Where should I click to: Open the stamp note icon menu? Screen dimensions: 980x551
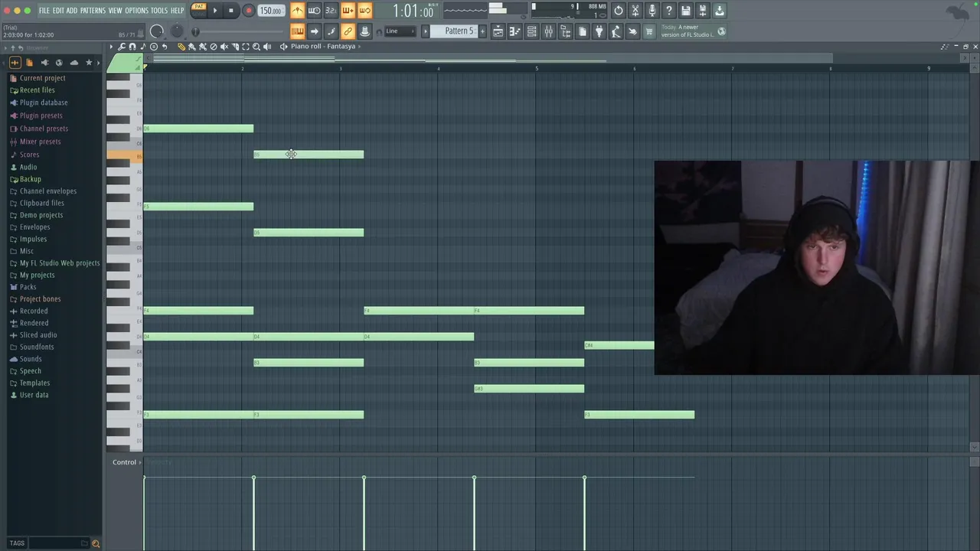(x=143, y=47)
